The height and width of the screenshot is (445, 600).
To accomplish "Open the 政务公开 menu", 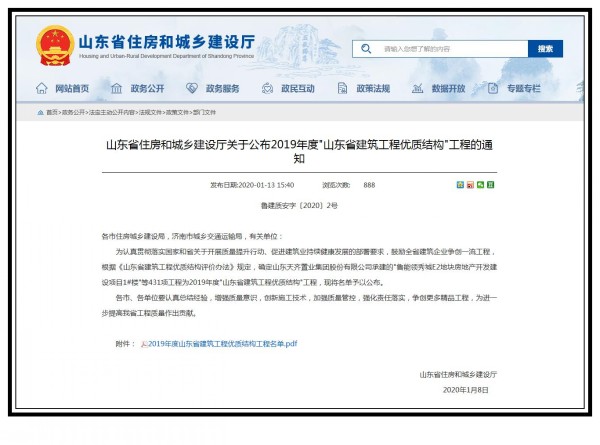I will (142, 89).
